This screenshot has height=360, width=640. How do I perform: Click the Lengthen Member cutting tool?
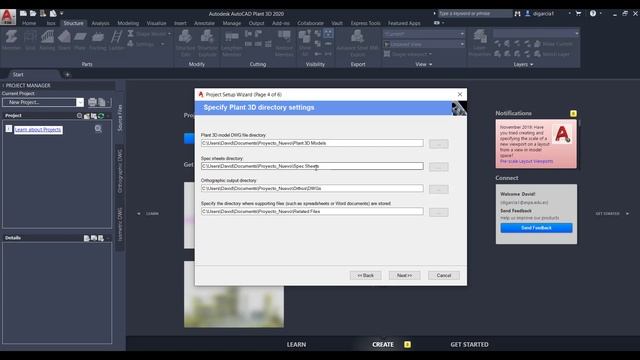click(231, 42)
